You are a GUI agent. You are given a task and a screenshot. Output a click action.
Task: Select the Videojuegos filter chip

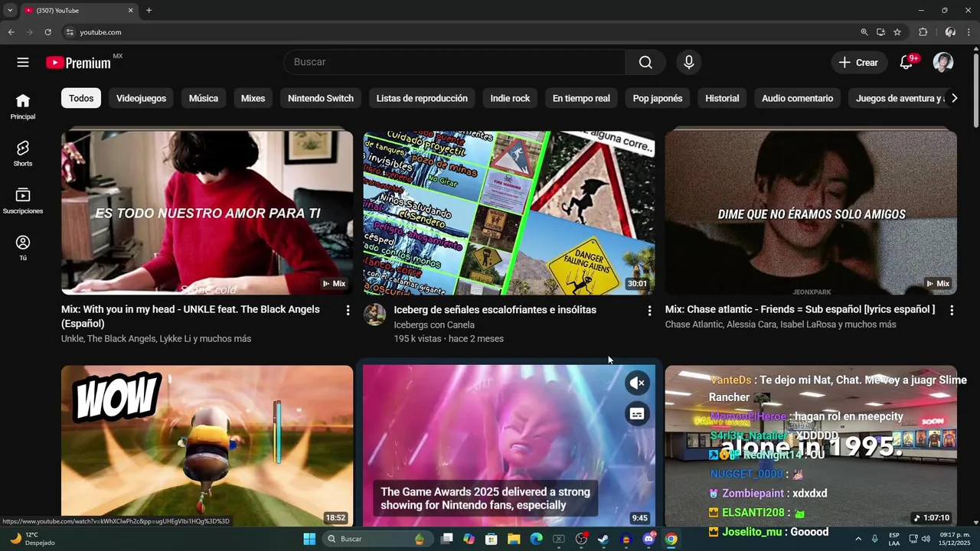pos(141,98)
